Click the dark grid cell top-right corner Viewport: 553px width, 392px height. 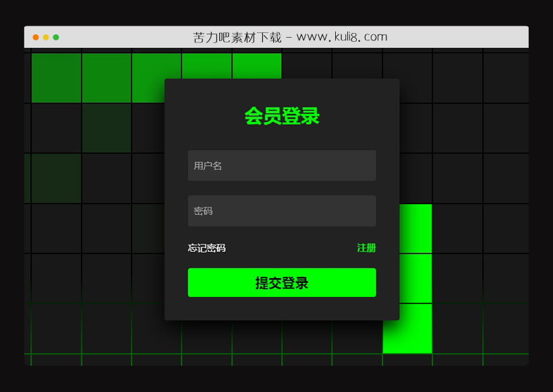point(506,77)
